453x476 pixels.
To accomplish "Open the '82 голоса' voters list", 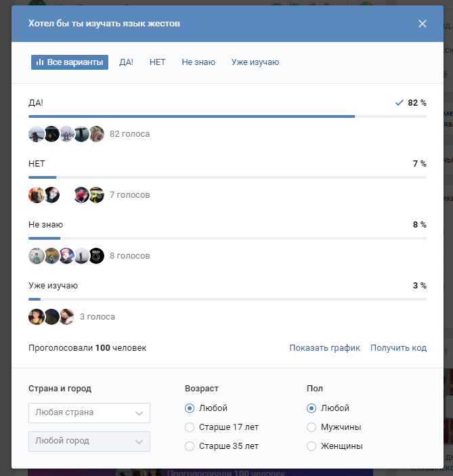I will tap(129, 134).
